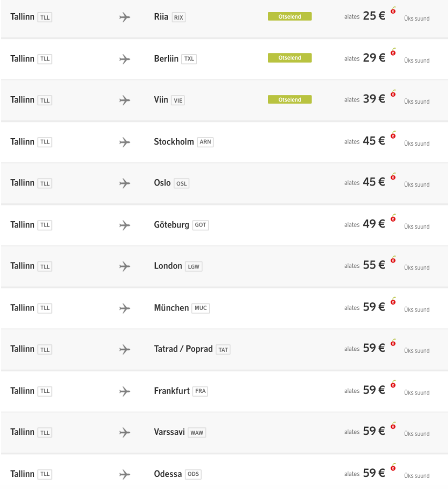Screen dimensions: 448x489
Task: Click the cherry icon beside the 25 € price
Action: point(393,11)
